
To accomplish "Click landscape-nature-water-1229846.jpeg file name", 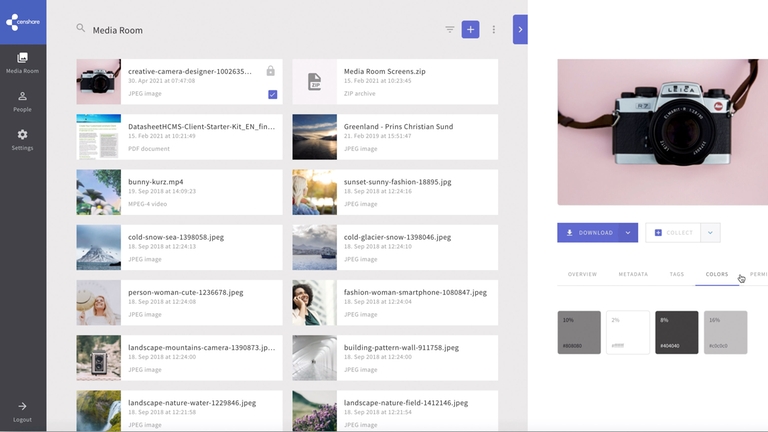I will (x=192, y=403).
